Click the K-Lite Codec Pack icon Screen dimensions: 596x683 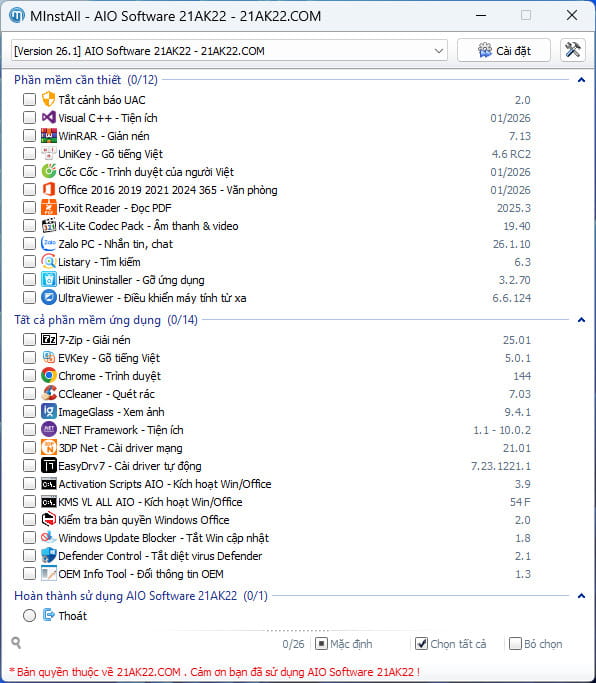point(48,226)
